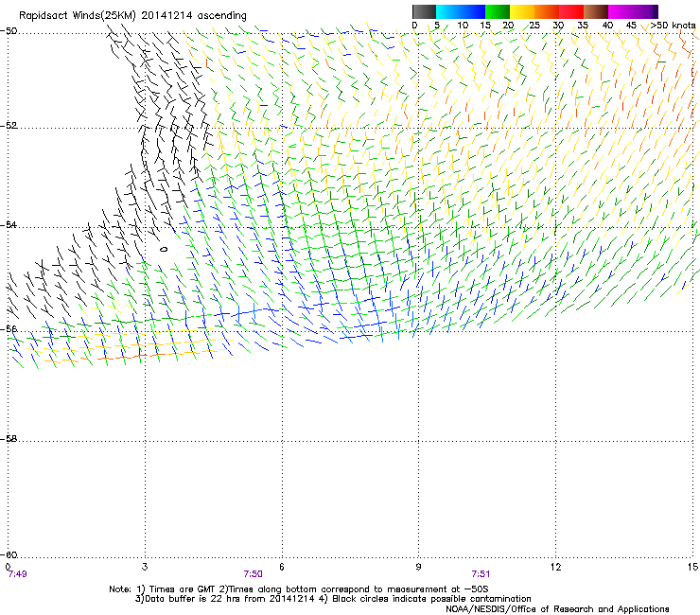The height and width of the screenshot is (615, 700).
Task: Click the 'Data buffer is 22 hrs' note line
Action: (x=333, y=599)
